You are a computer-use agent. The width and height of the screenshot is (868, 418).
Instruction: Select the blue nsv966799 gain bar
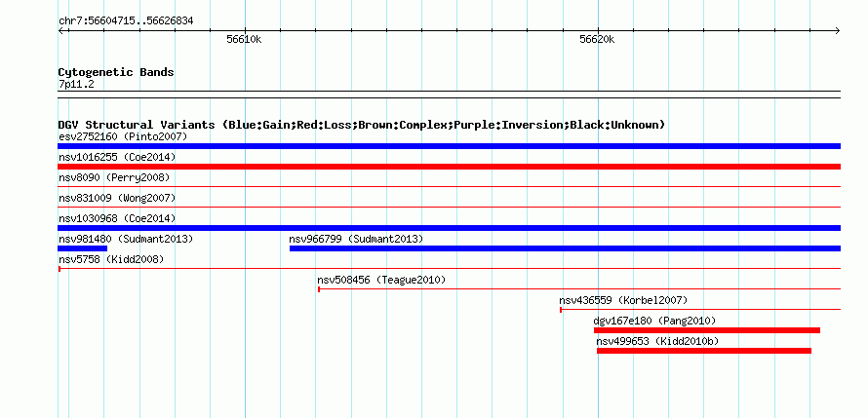(565, 248)
